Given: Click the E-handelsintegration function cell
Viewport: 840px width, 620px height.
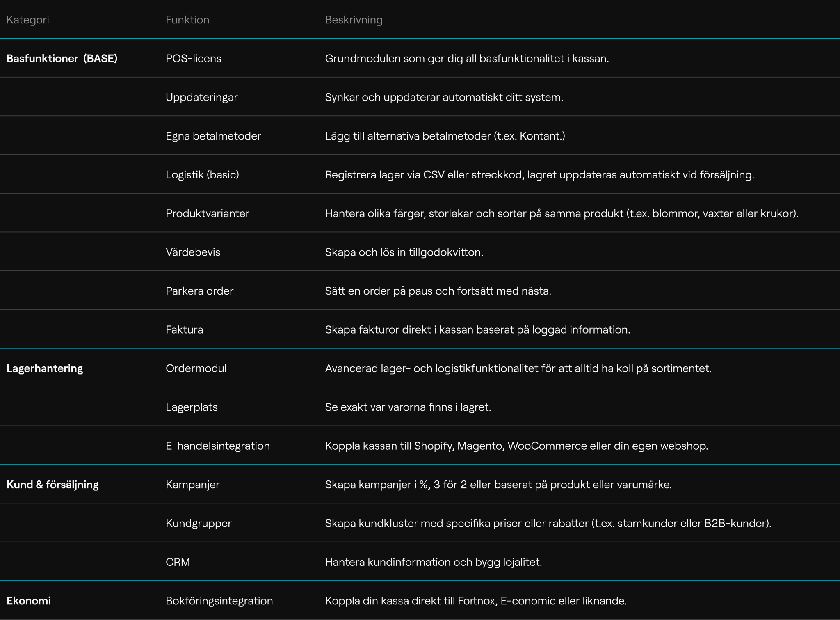Looking at the screenshot, I should click(217, 446).
